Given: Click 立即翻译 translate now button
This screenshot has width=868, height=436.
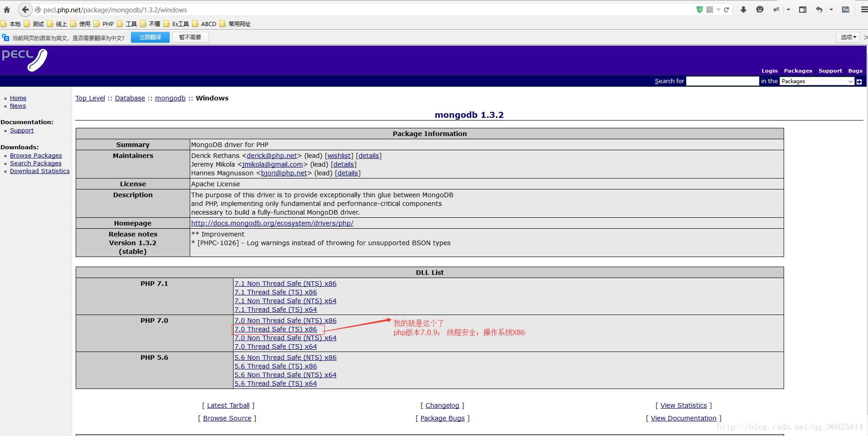Looking at the screenshot, I should [x=150, y=37].
